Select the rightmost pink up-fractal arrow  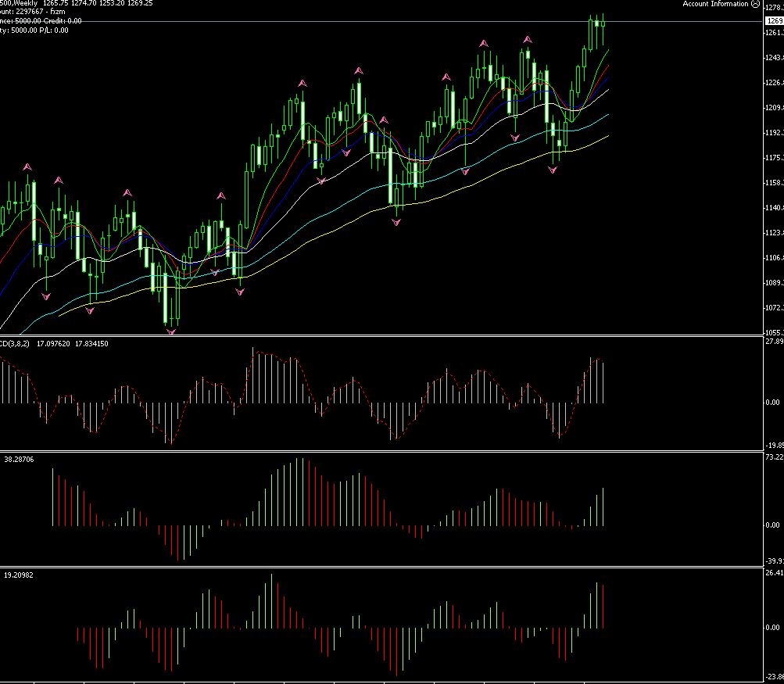click(x=528, y=38)
